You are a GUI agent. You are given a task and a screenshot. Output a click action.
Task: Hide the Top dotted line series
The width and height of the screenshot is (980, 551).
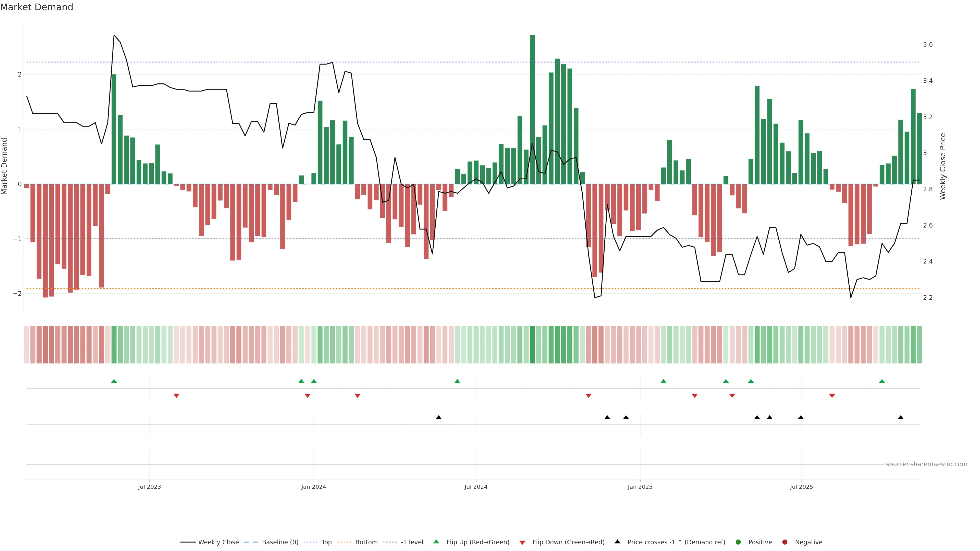tap(326, 542)
